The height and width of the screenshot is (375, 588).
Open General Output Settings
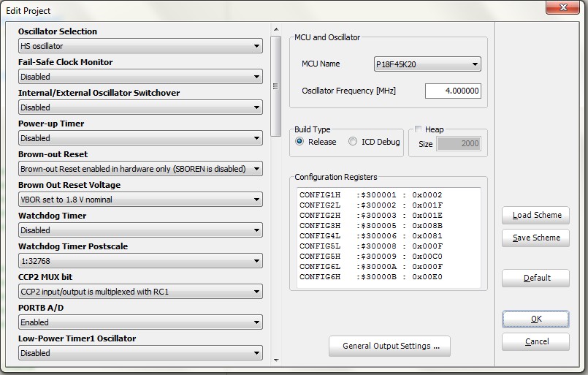click(390, 346)
